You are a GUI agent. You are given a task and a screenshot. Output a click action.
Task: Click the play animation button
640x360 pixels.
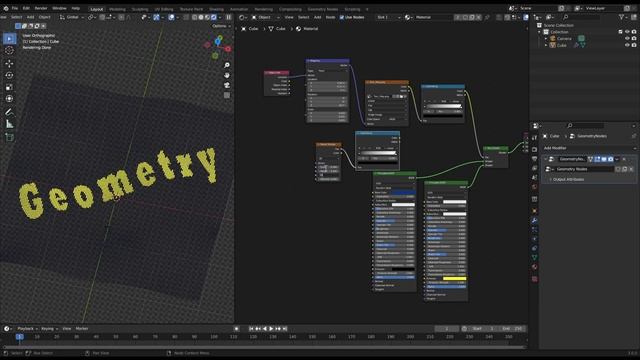[271, 329]
